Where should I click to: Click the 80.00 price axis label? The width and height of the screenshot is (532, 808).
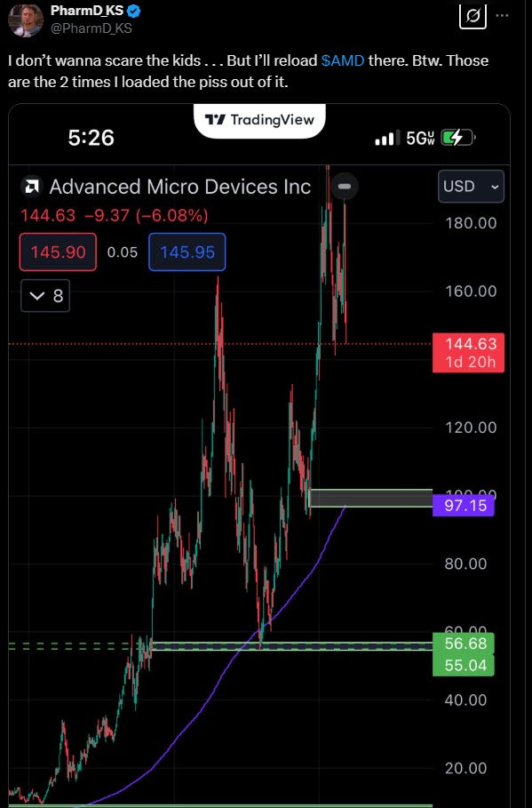pyautogui.click(x=465, y=564)
